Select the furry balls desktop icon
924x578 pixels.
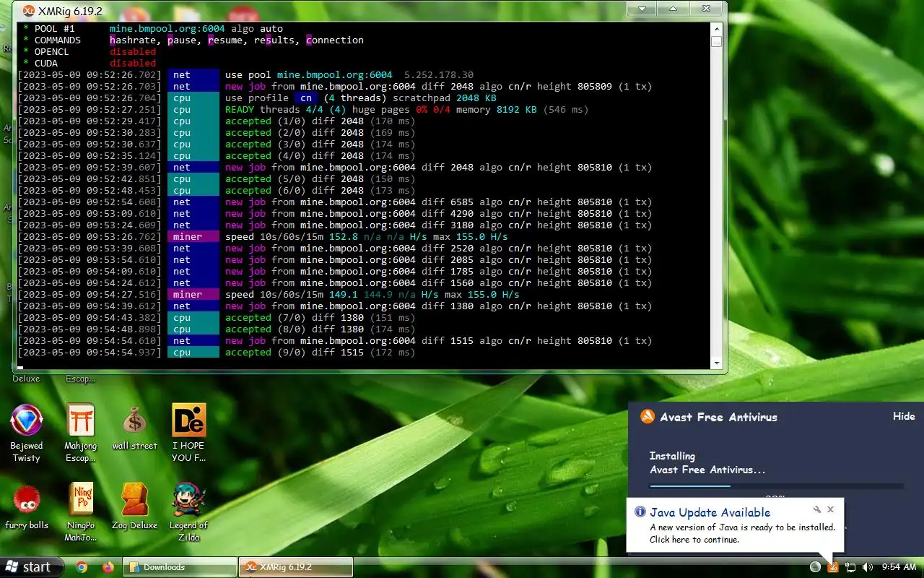tap(27, 500)
